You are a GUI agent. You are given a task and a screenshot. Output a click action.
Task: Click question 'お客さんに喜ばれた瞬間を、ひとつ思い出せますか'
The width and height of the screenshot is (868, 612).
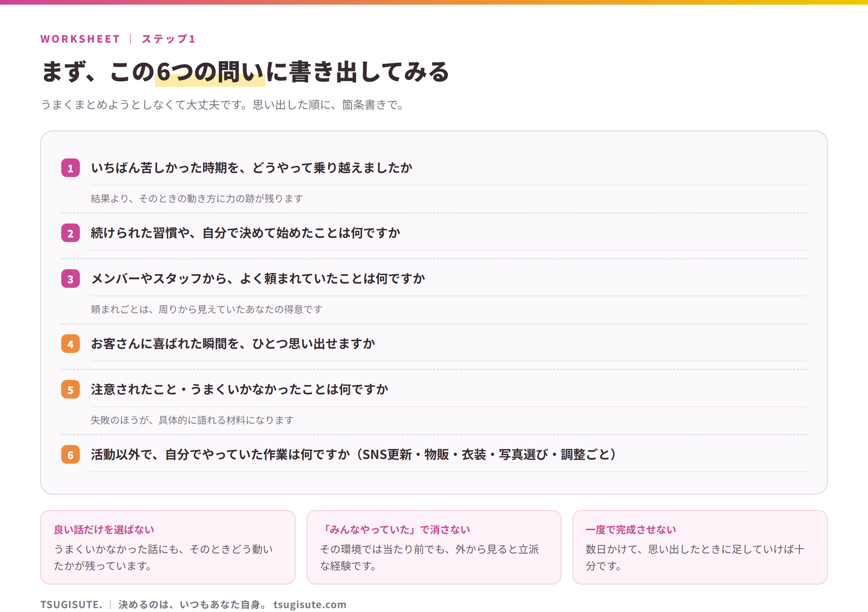(x=233, y=344)
